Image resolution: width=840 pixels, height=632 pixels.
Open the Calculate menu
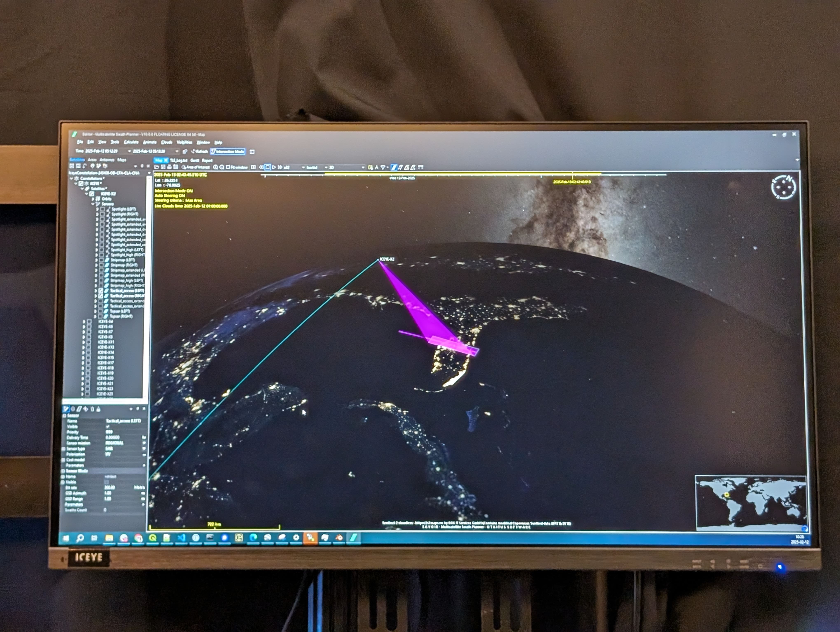[x=131, y=142]
